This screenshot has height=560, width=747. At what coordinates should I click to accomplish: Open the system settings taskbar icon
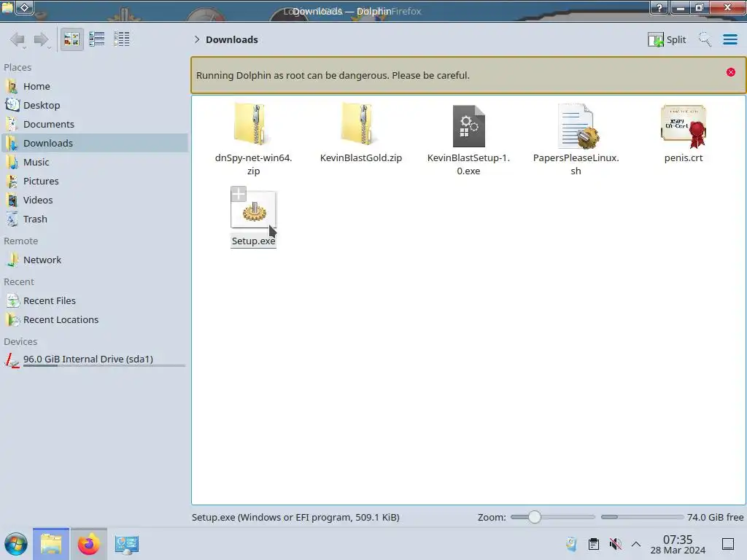point(127,544)
